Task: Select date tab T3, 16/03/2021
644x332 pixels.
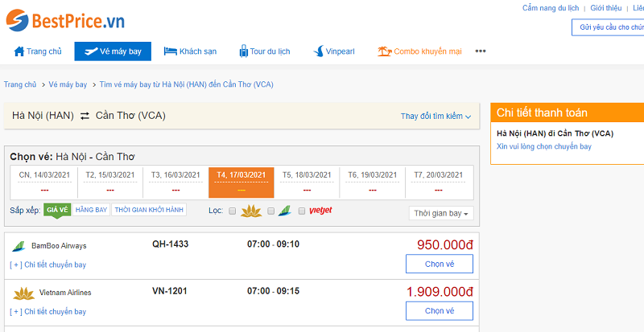Action: [175, 182]
